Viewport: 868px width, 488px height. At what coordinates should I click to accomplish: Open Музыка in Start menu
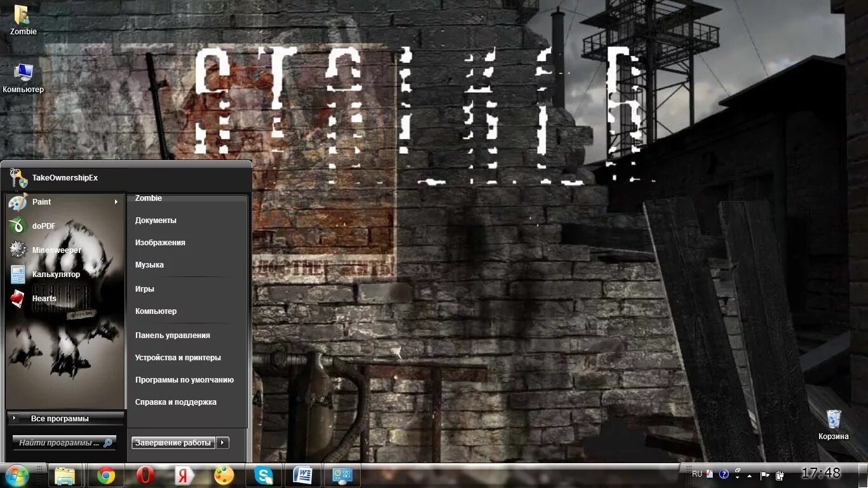coord(149,265)
